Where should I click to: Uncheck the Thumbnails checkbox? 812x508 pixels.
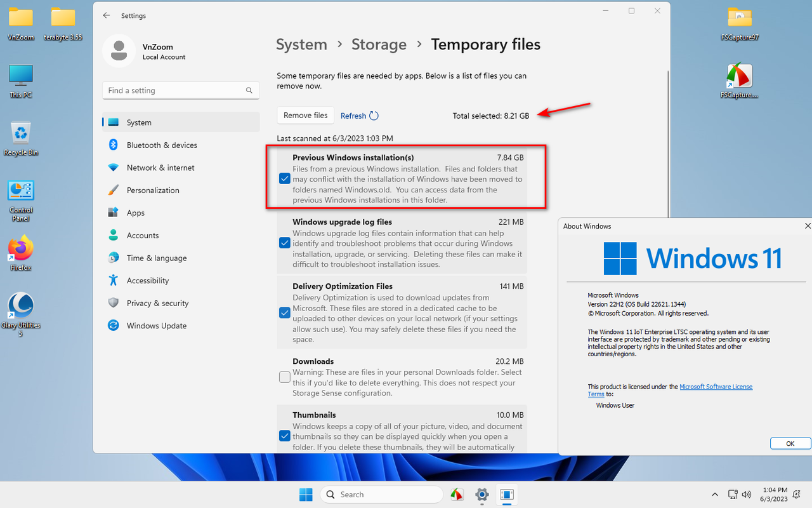[x=285, y=436]
